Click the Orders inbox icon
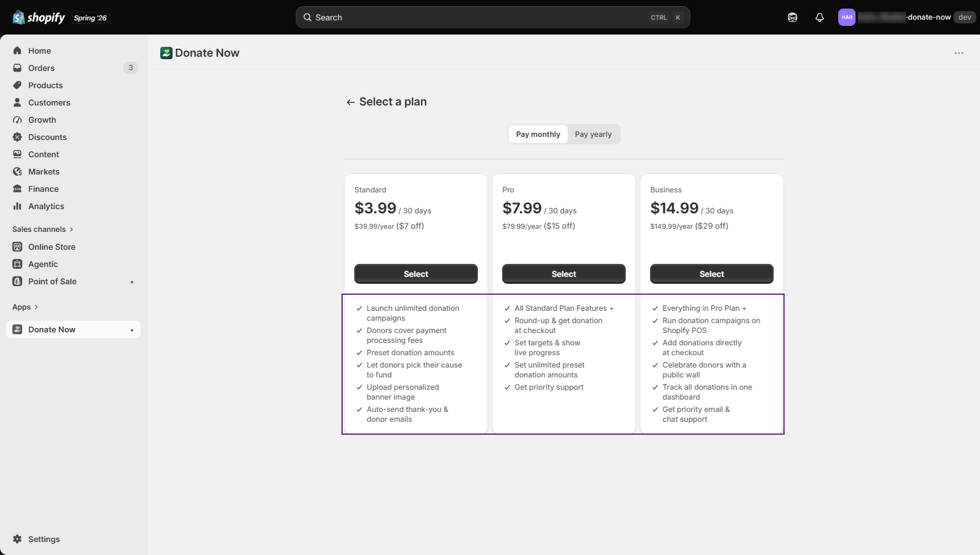Image resolution: width=980 pixels, height=555 pixels. click(17, 68)
